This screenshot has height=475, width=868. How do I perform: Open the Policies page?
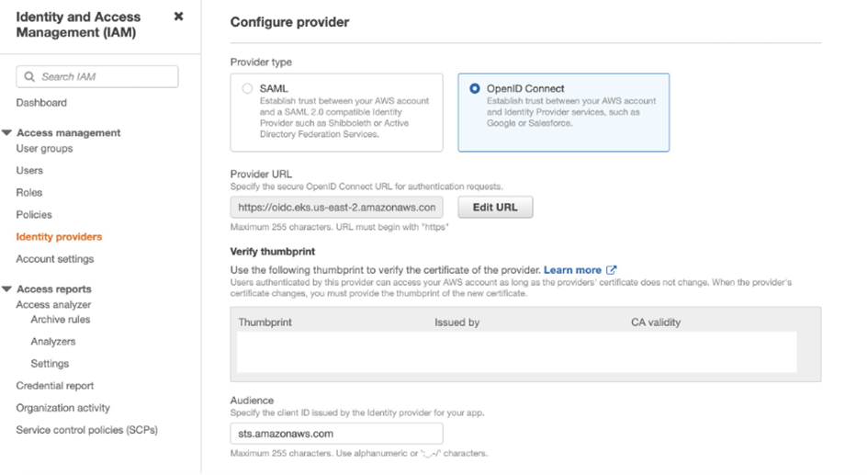[x=34, y=215]
